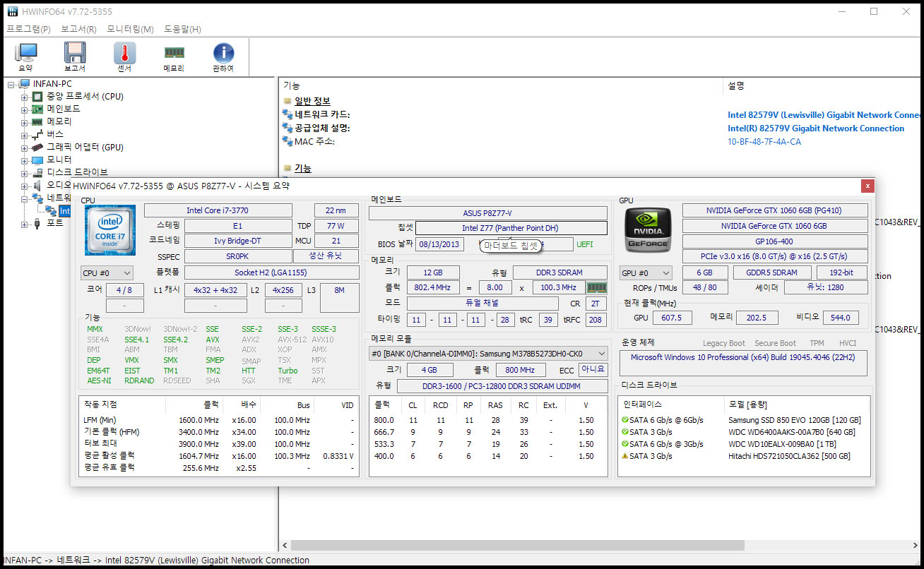Click Intel(R) 82579V Gigabit Network Connection link
This screenshot has width=924, height=569.
pyautogui.click(x=816, y=128)
